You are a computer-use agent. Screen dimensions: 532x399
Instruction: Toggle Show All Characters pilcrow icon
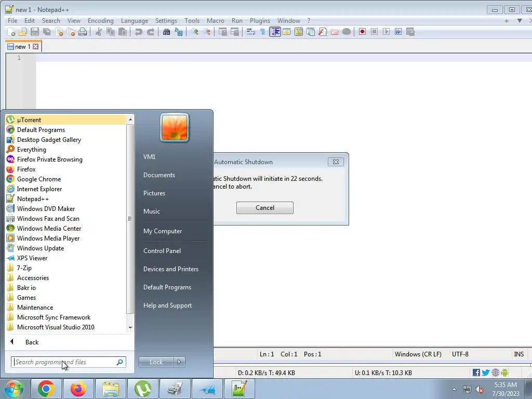[x=262, y=32]
